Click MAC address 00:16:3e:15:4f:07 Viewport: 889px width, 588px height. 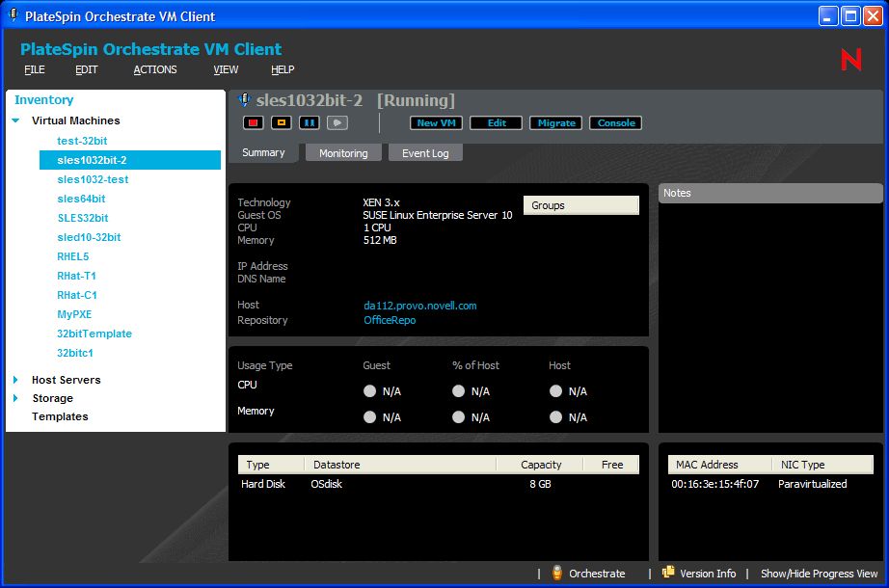pyautogui.click(x=714, y=484)
